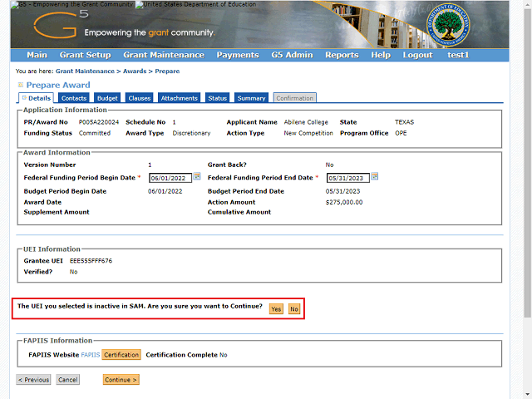Screen dimensions: 532x399
Task: Open the Reports menu
Action: 342,55
